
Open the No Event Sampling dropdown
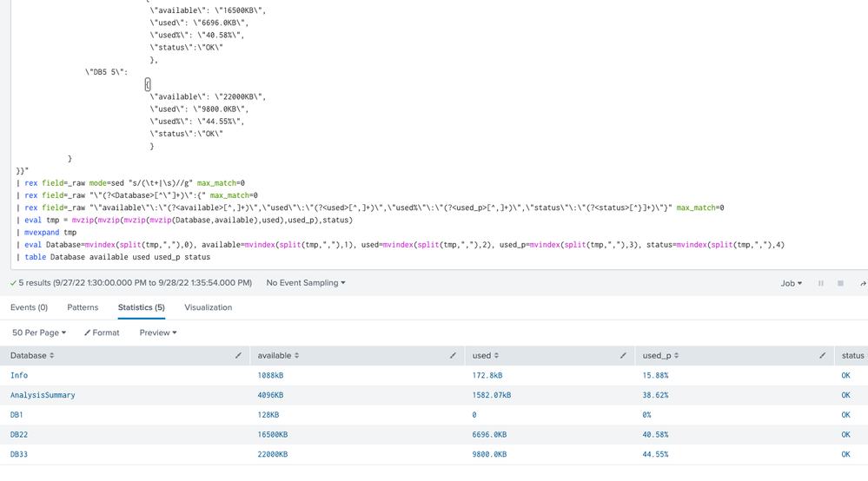[x=306, y=283]
